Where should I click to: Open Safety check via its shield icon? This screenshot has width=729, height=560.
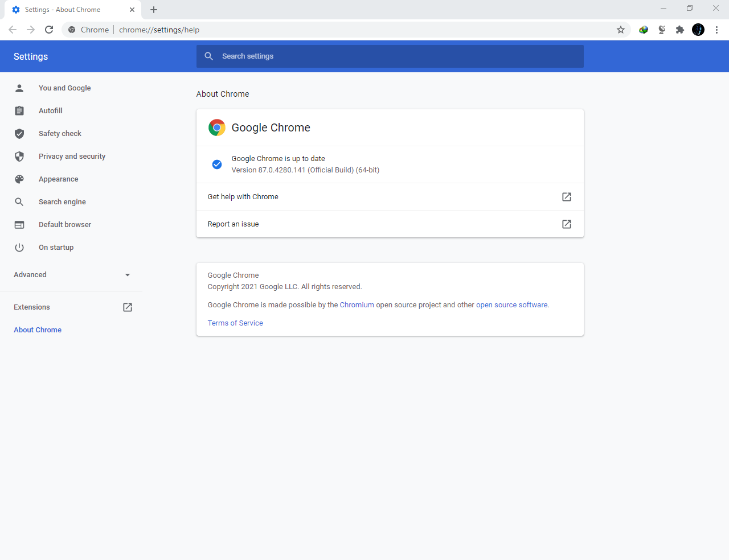pyautogui.click(x=19, y=134)
